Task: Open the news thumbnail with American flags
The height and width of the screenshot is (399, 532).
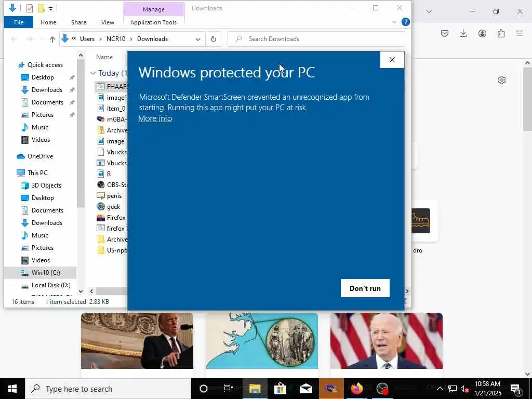Action: [x=387, y=341]
